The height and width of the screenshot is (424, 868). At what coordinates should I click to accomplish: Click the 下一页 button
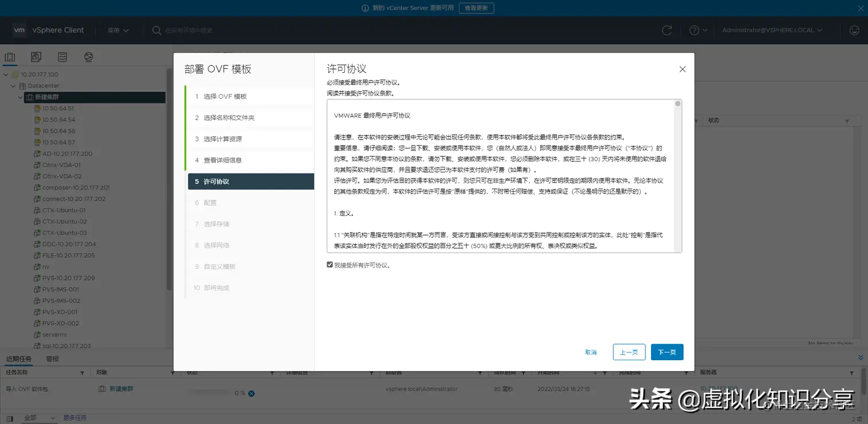point(666,352)
